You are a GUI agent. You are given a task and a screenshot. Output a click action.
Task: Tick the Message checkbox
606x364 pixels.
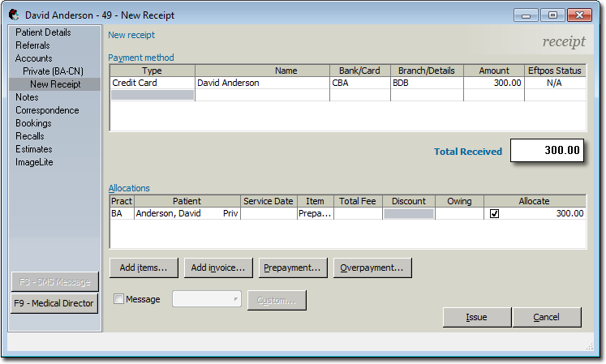pyautogui.click(x=119, y=299)
